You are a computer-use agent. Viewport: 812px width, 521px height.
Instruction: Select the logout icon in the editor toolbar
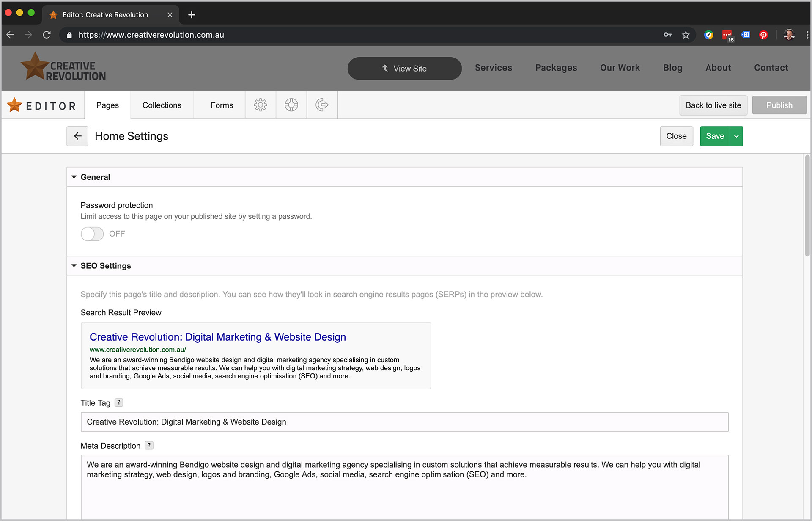[322, 105]
